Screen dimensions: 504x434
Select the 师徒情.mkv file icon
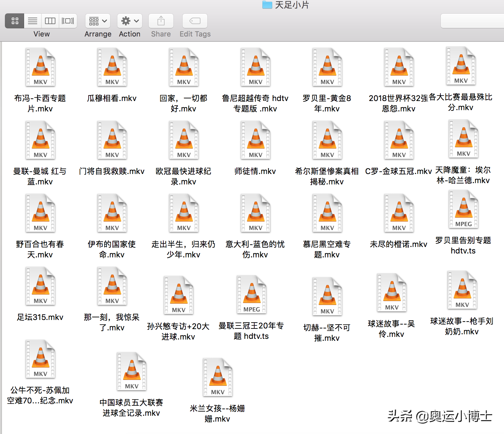[x=256, y=140]
